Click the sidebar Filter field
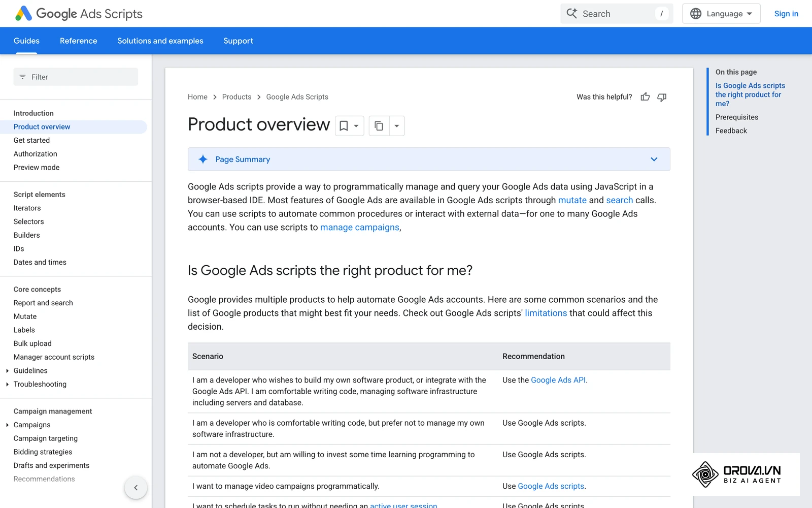The width and height of the screenshot is (812, 508). (76, 77)
